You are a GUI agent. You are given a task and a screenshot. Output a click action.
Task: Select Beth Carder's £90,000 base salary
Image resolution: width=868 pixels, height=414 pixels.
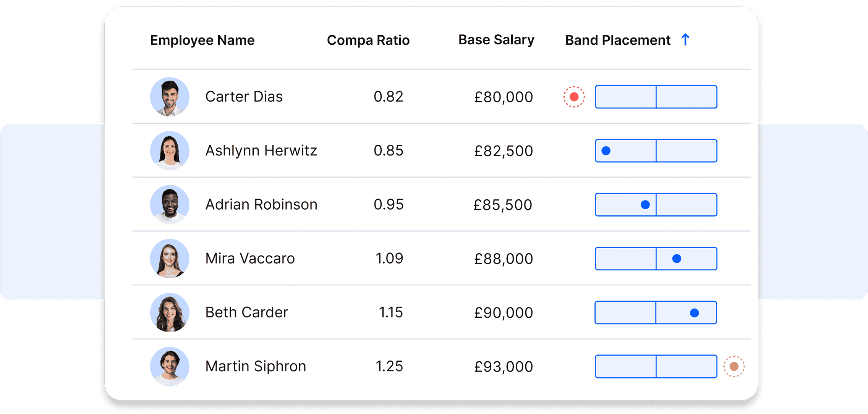(503, 313)
